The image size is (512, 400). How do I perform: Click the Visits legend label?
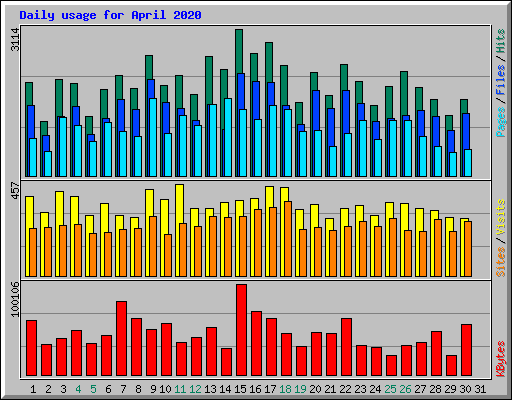click(x=501, y=217)
